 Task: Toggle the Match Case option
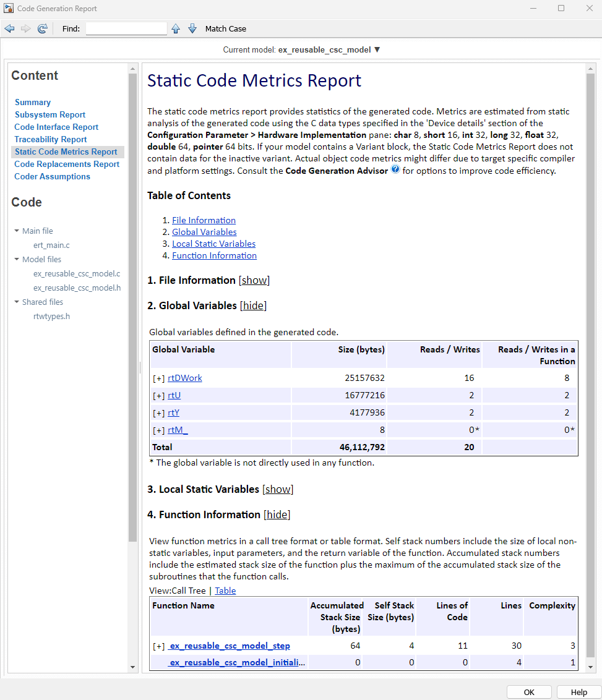[x=225, y=28]
